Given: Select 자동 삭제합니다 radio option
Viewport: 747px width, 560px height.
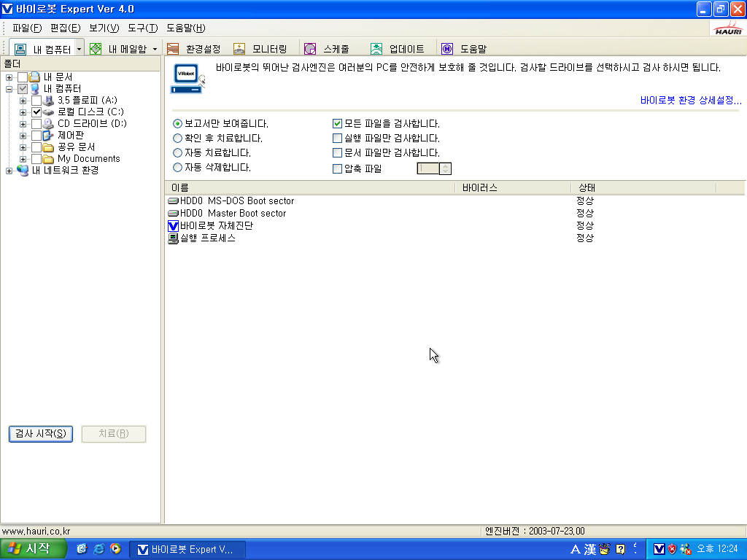Looking at the screenshot, I should 178,168.
